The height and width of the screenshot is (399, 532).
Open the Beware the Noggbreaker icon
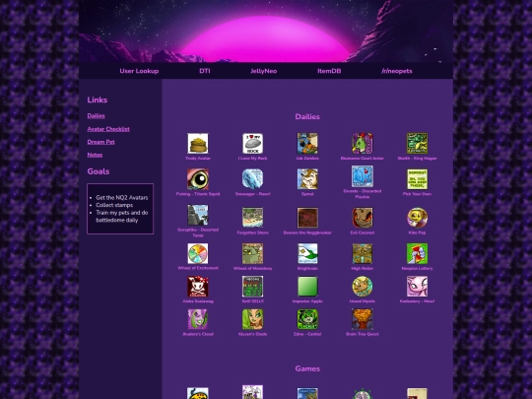point(307,218)
